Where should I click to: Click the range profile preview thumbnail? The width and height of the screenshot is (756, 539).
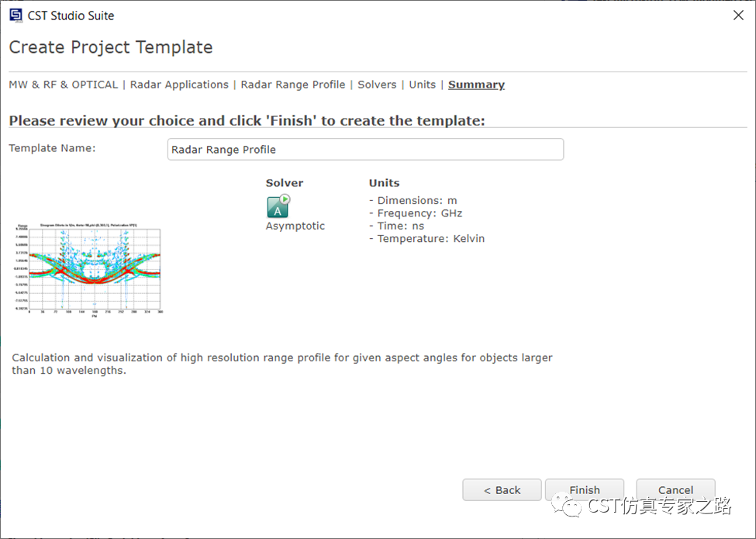tap(88, 271)
